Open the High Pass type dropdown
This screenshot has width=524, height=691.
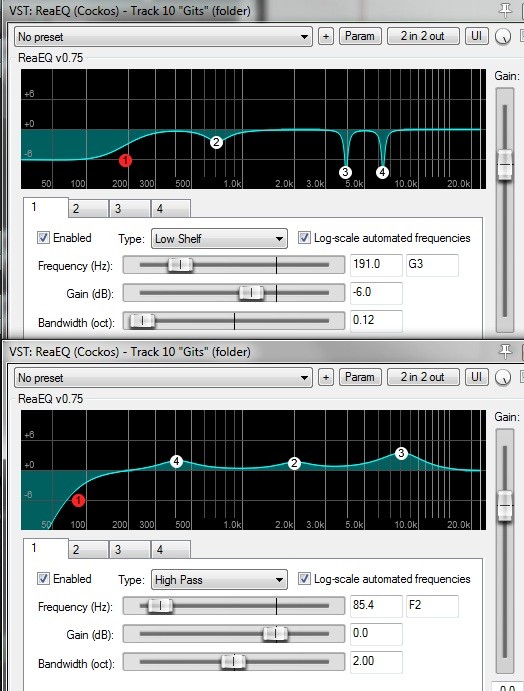tap(219, 580)
